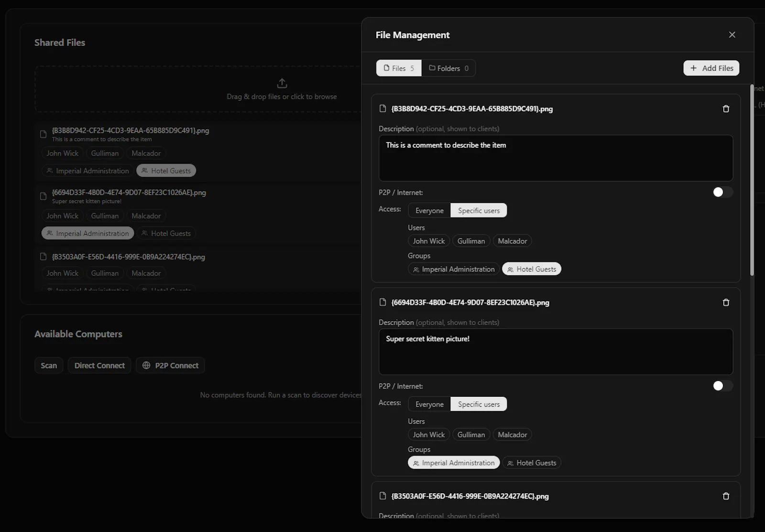Toggle John Wick user for 6694D33F file
The height and width of the screenshot is (532, 765).
pos(429,434)
